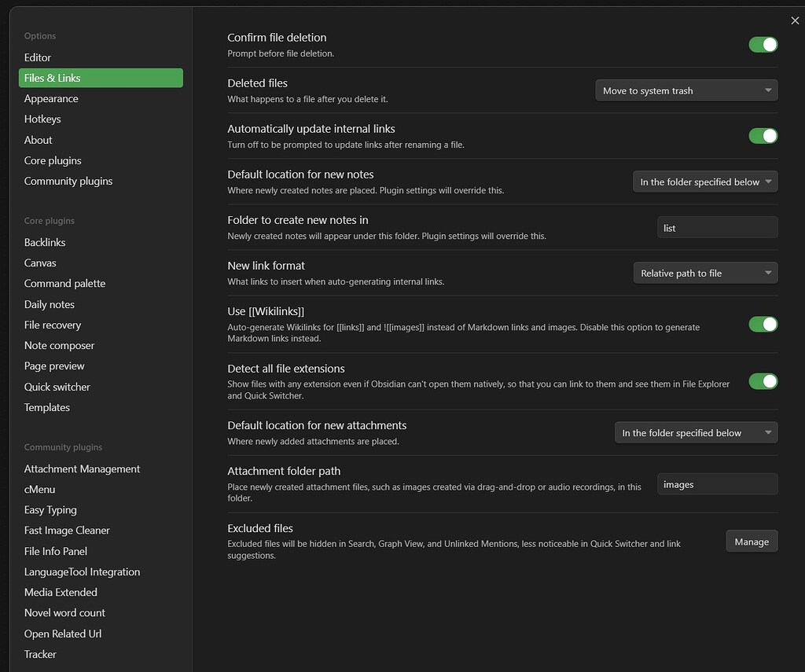
Task: Open the Community plugins settings
Action: pos(68,181)
